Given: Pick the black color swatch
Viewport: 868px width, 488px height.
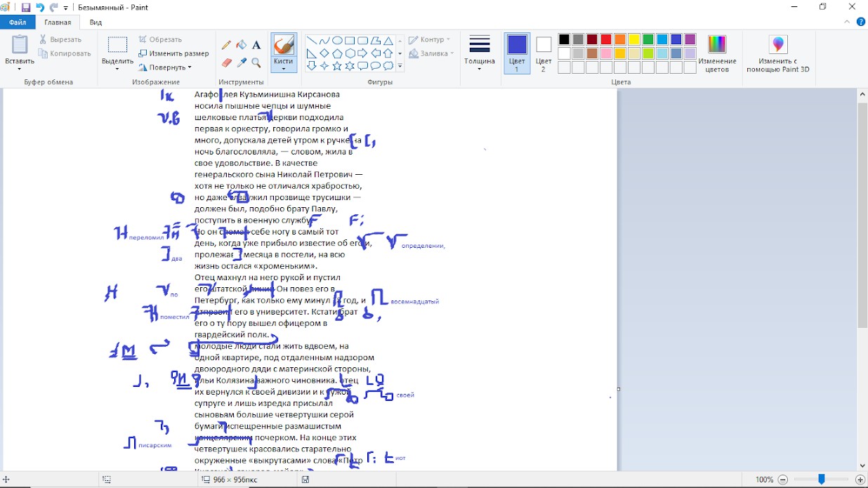Looking at the screenshot, I should (564, 39).
